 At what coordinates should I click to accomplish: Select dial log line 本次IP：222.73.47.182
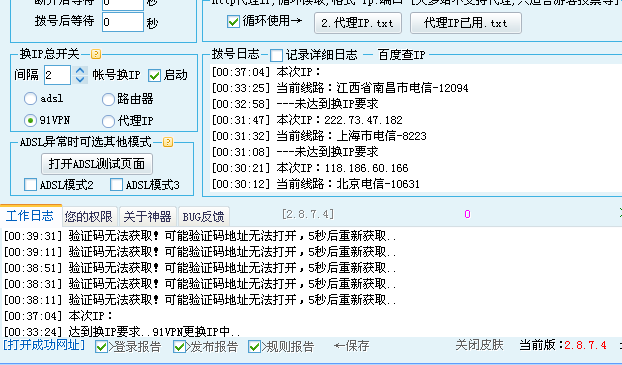point(307,120)
